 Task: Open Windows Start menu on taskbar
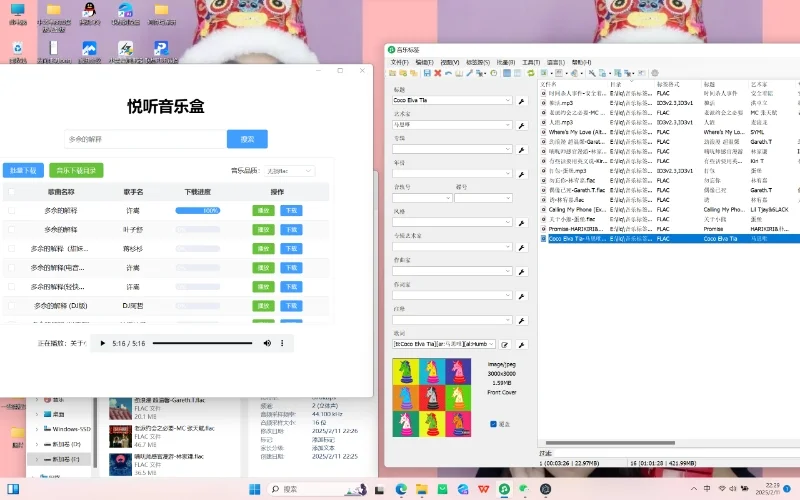point(255,489)
